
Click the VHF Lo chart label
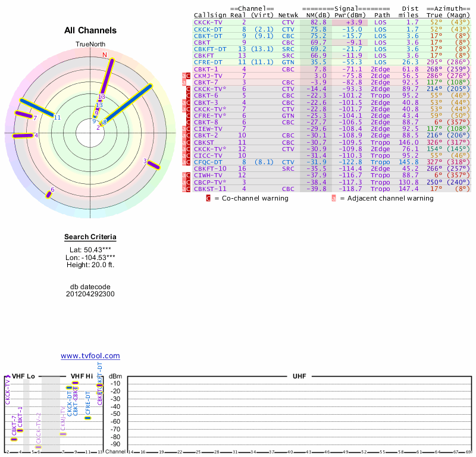pos(23,376)
